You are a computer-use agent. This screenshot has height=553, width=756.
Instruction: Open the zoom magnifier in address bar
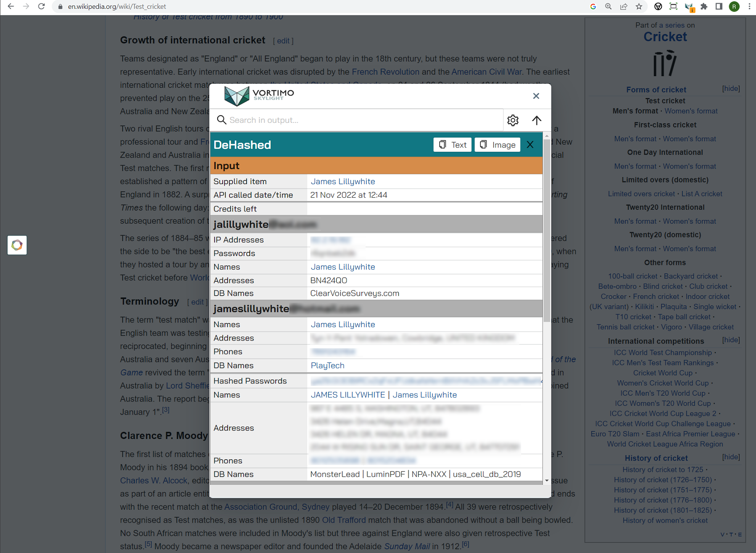(608, 6)
